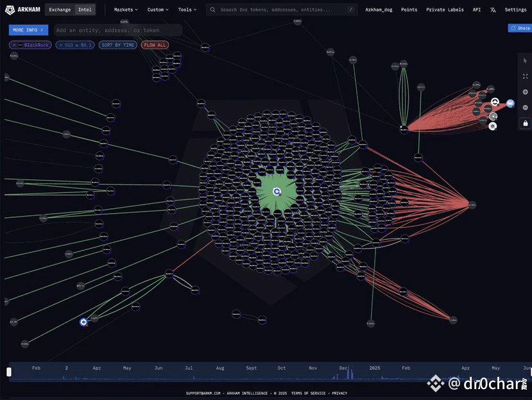Select the pointer cursor tool
The image size is (532, 400).
[525, 61]
